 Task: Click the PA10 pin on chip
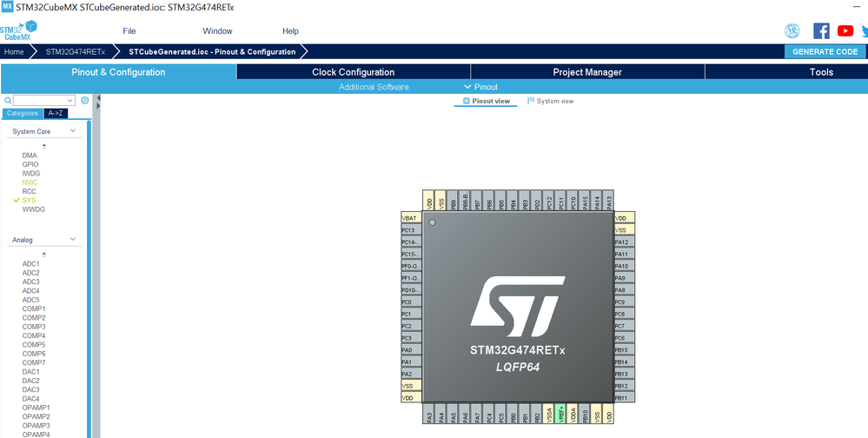(x=625, y=266)
